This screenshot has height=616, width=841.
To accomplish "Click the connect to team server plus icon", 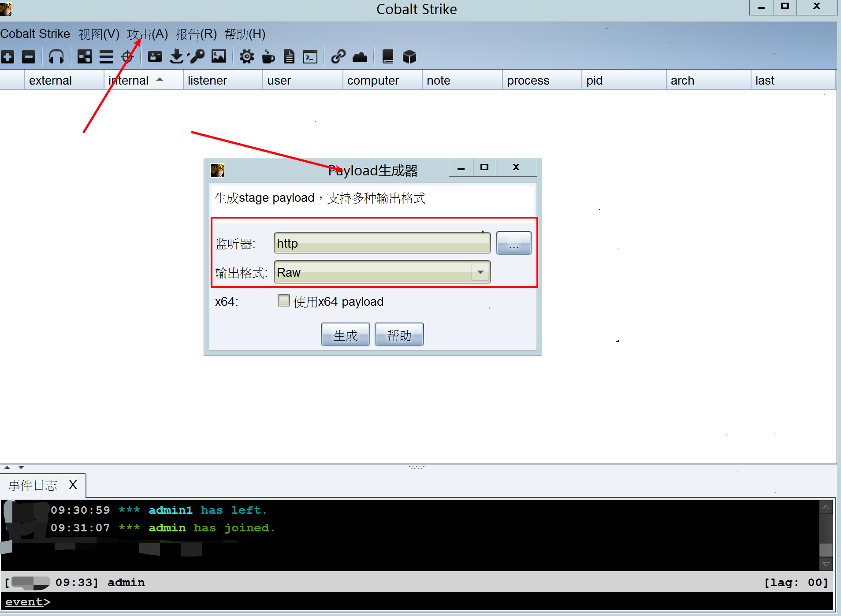I will 7,57.
